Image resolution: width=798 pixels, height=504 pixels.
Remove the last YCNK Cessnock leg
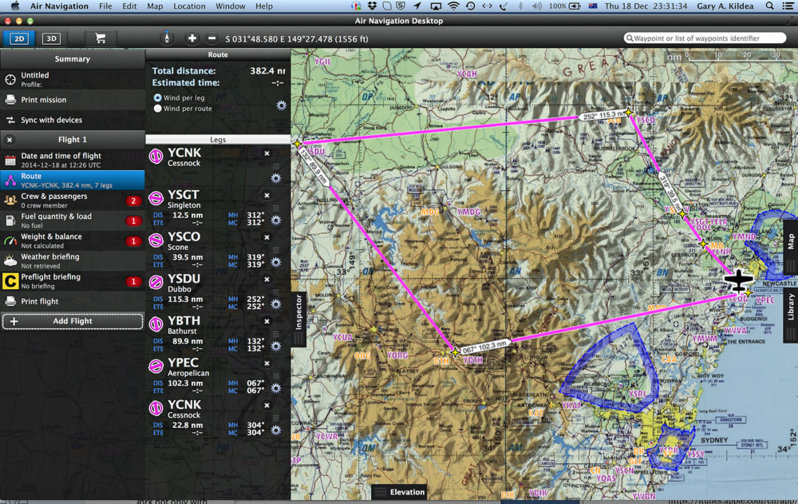pos(267,405)
